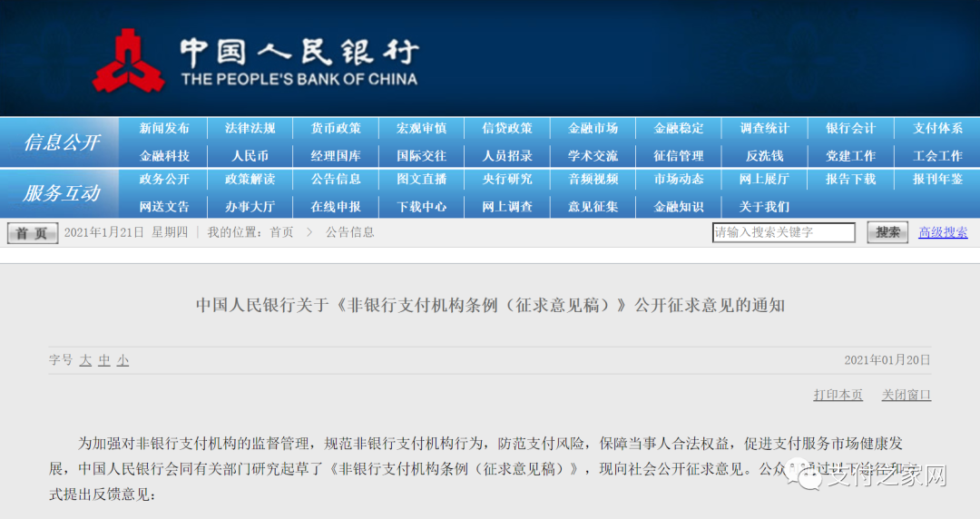980x519 pixels.
Task: Select 报告下载 navigation item
Action: tap(850, 179)
